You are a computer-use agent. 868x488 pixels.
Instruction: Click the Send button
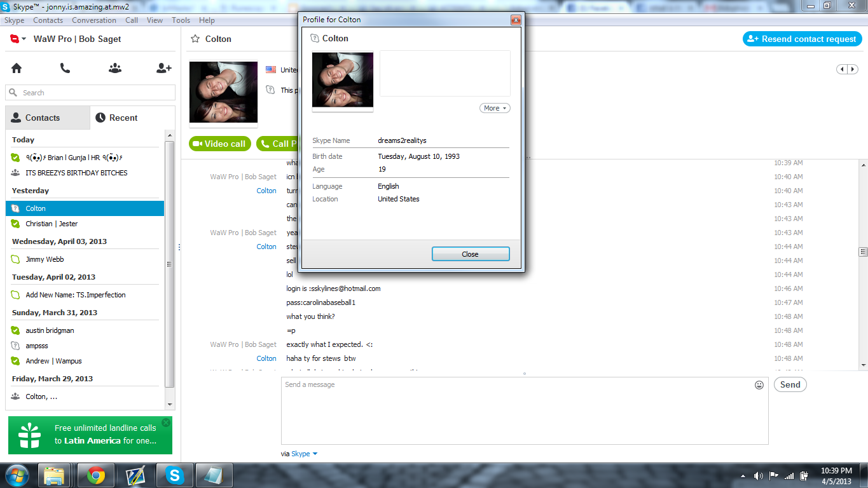coord(790,384)
